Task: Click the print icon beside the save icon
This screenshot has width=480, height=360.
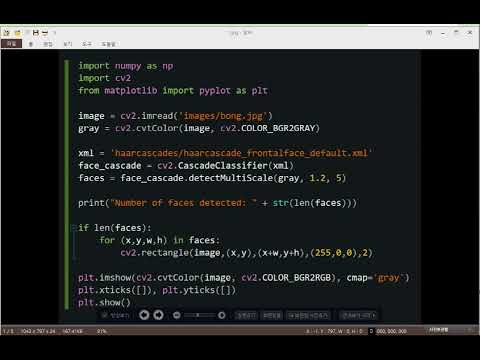Action: pos(45,33)
